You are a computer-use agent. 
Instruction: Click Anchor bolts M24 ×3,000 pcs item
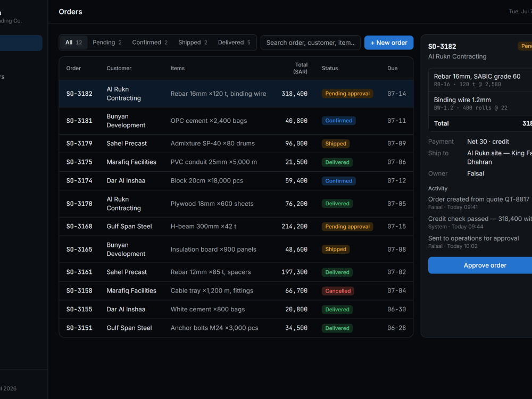click(x=214, y=328)
